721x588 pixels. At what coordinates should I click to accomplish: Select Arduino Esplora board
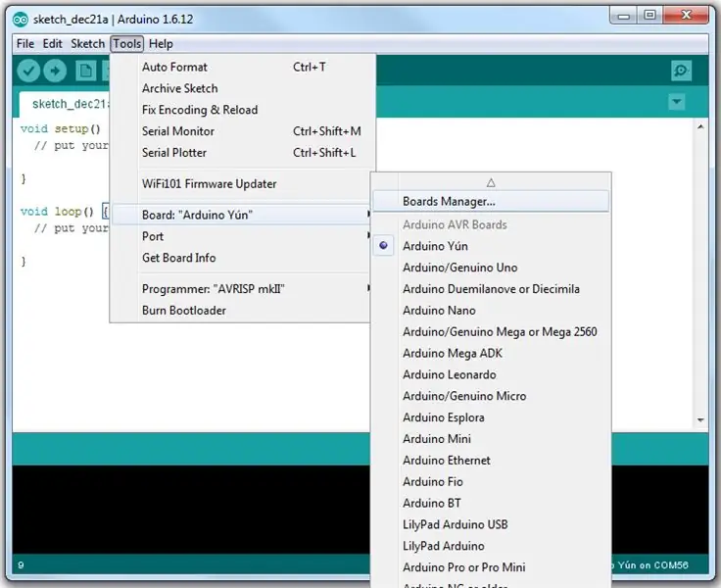coord(491,417)
